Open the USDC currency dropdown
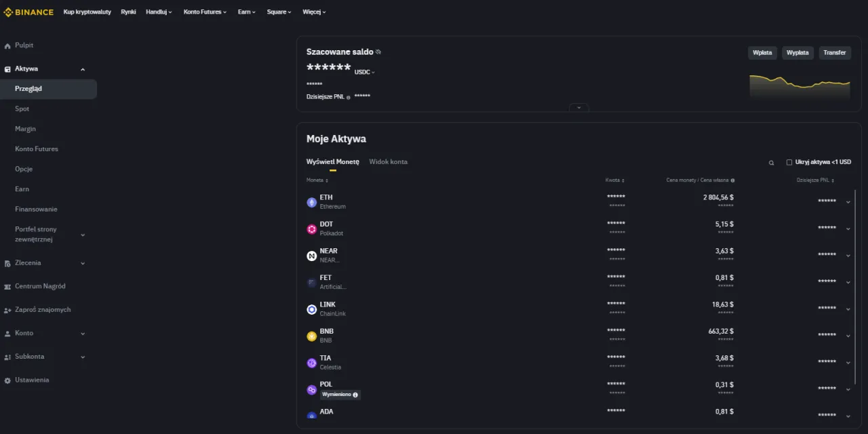Image resolution: width=868 pixels, height=434 pixels. pos(365,72)
